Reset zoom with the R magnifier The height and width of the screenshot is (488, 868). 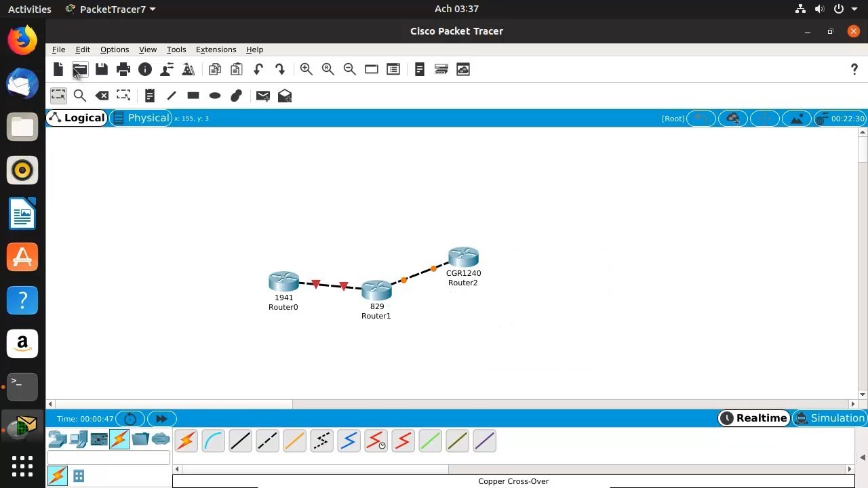tap(328, 69)
